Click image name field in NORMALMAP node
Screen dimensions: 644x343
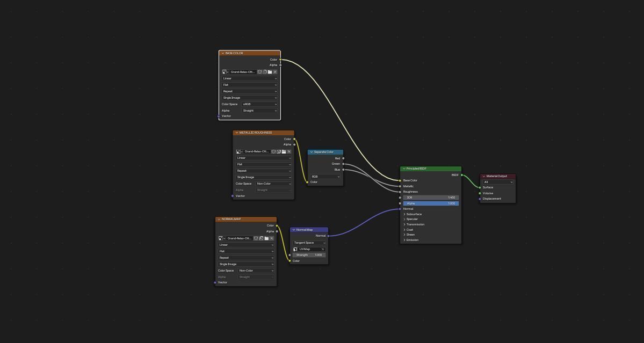(240, 238)
